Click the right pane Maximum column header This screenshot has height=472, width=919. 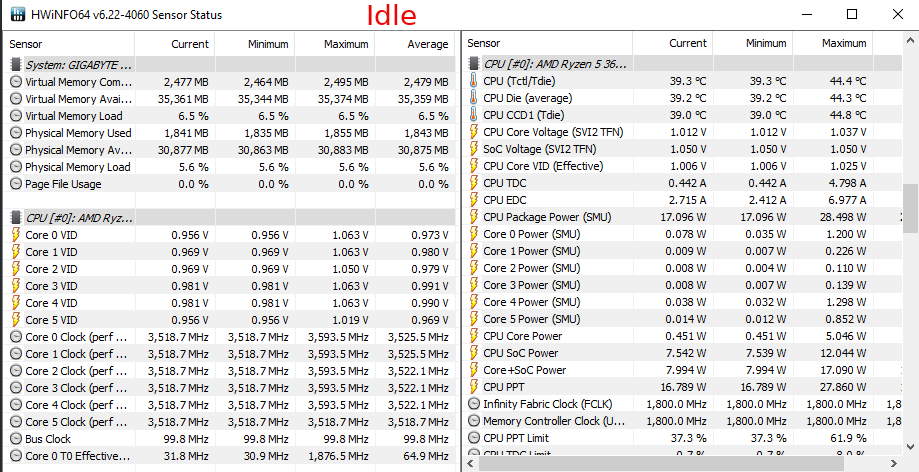coord(833,43)
